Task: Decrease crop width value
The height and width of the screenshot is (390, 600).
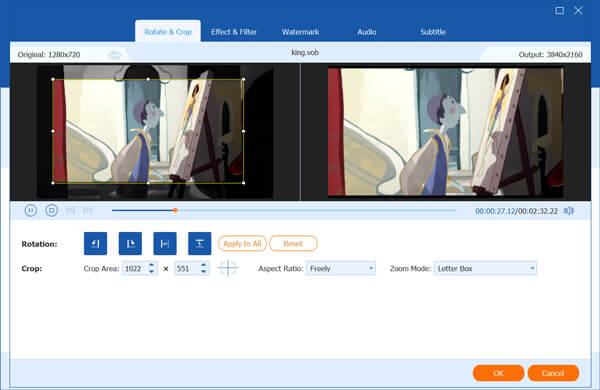Action: click(x=152, y=271)
